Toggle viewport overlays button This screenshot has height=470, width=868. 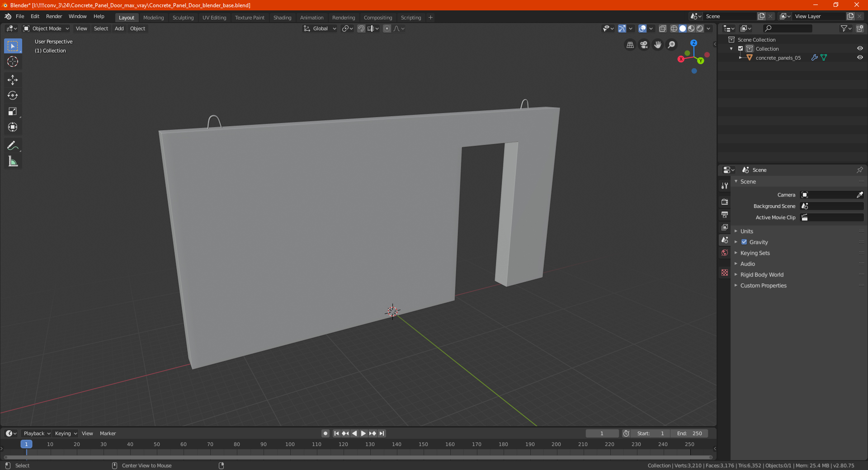[642, 28]
